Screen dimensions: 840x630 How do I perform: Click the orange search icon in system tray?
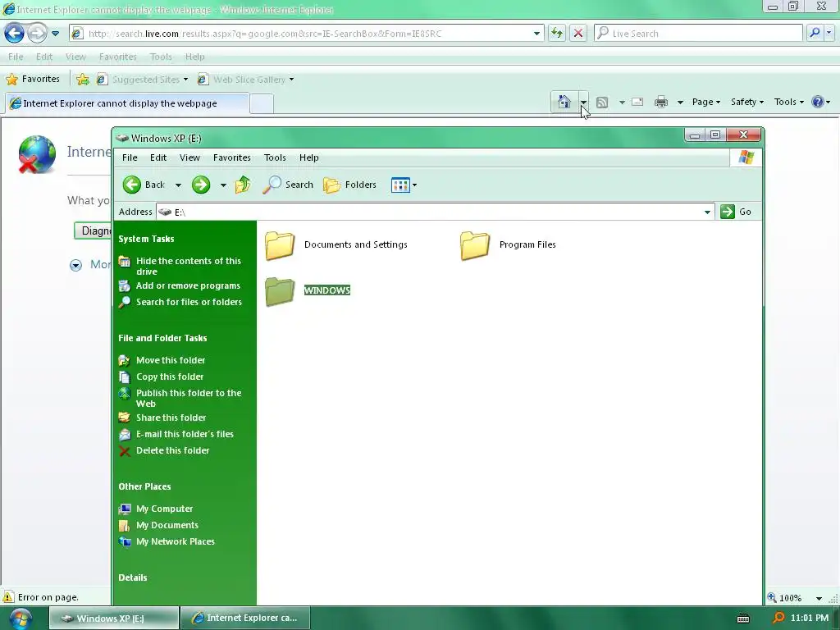pos(778,619)
